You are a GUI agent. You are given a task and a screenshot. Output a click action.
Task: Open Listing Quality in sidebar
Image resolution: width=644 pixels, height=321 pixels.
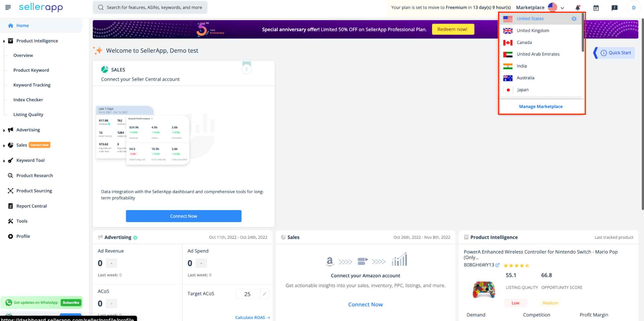pos(28,115)
